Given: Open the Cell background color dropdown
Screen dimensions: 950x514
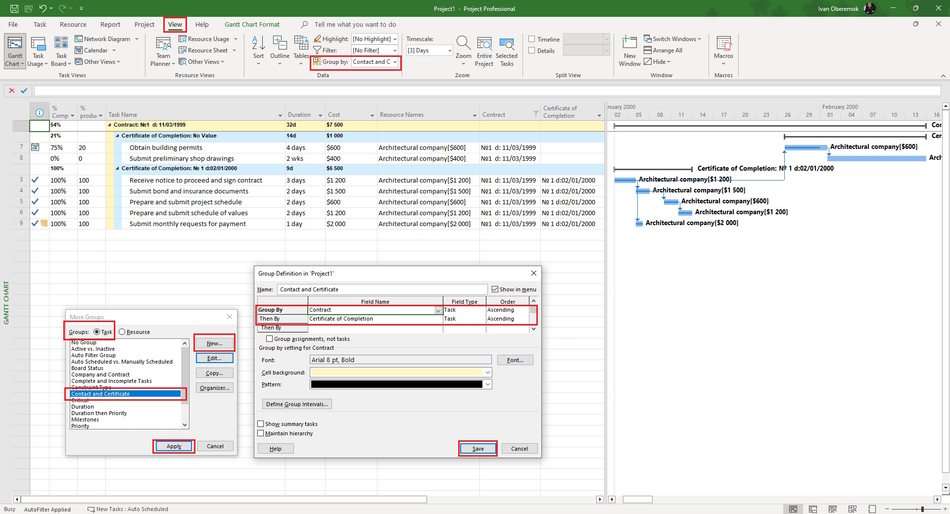Looking at the screenshot, I should pos(487,372).
